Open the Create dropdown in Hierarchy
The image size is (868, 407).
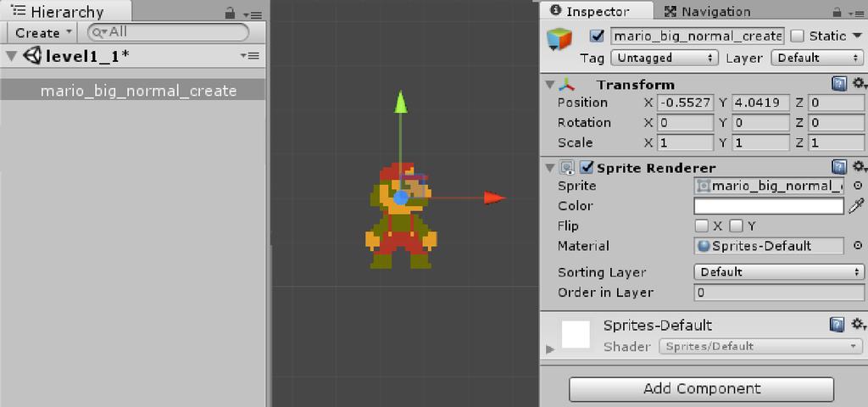(x=43, y=33)
